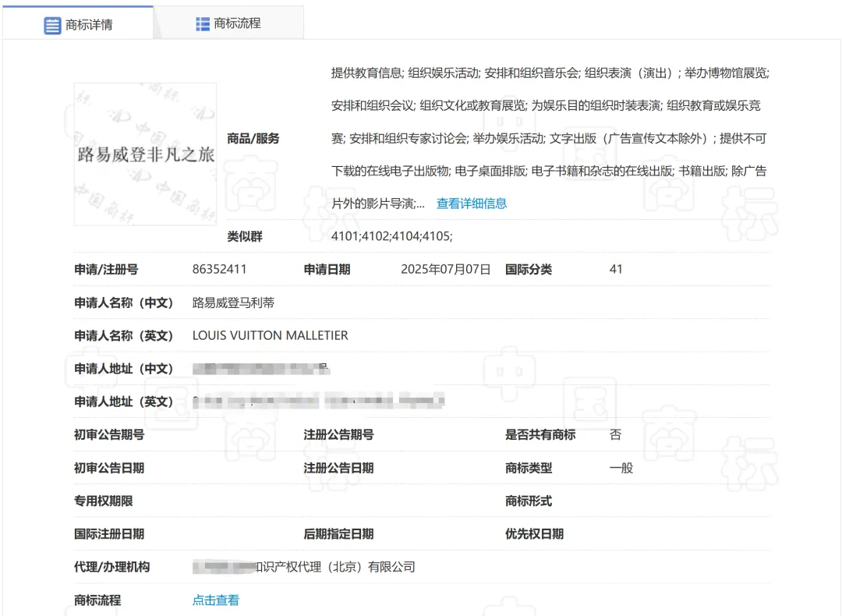This screenshot has width=842, height=616.
Task: Select the application number 86352411
Action: pos(220,269)
